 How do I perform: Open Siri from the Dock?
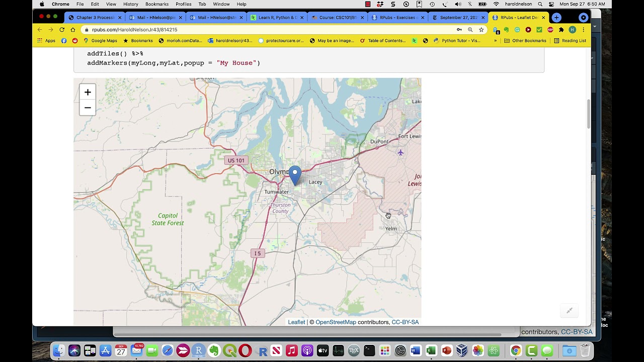(74, 350)
